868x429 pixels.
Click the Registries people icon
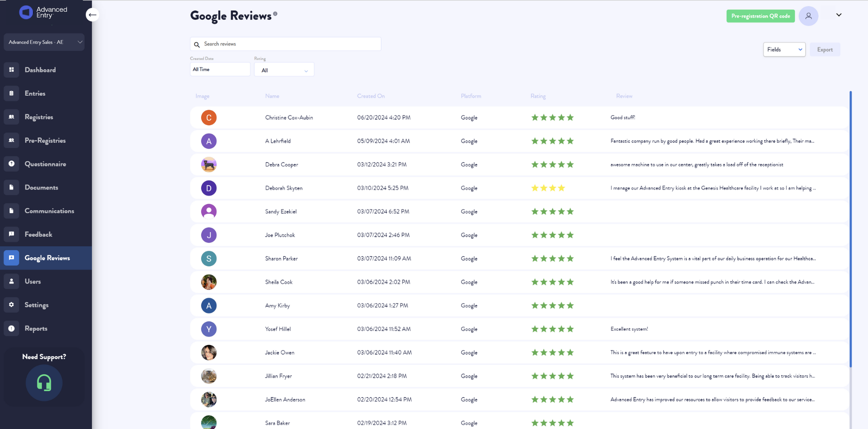tap(12, 117)
